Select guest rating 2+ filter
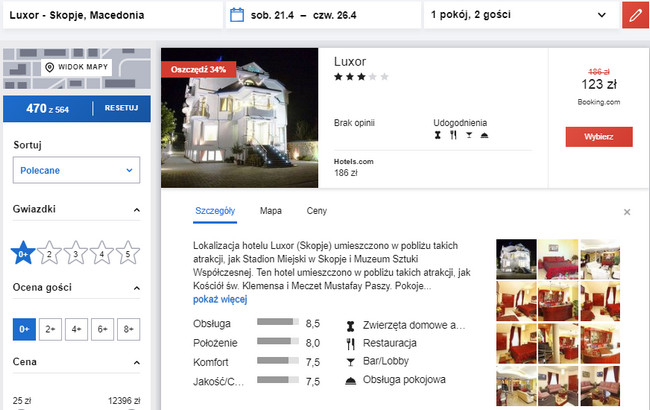The image size is (650, 410). pyautogui.click(x=50, y=329)
